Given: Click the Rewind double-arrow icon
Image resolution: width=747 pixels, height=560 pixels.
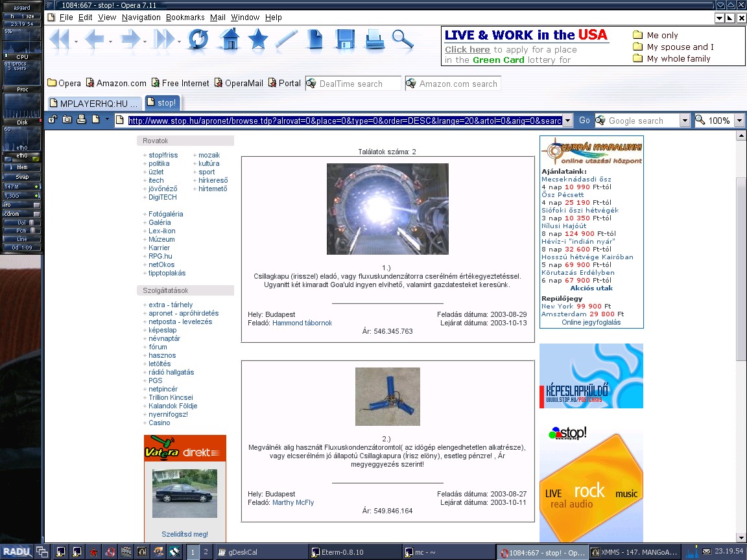Looking at the screenshot, I should [x=60, y=40].
